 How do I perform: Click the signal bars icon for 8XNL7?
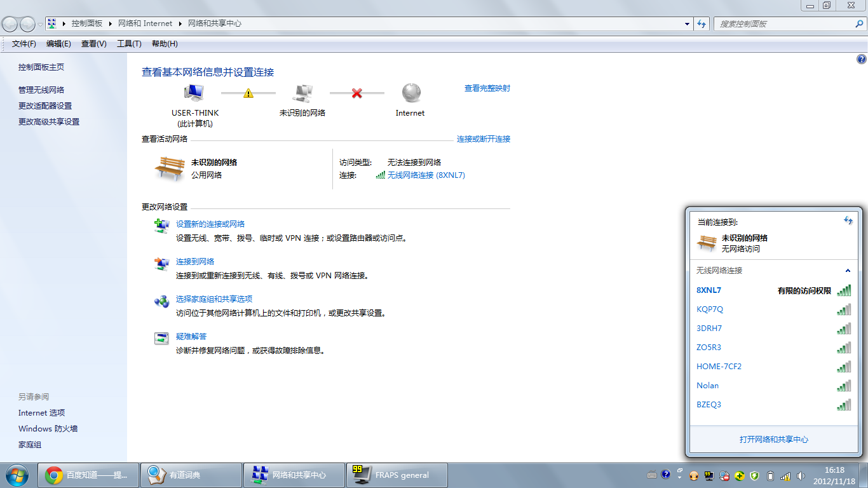[x=844, y=290]
